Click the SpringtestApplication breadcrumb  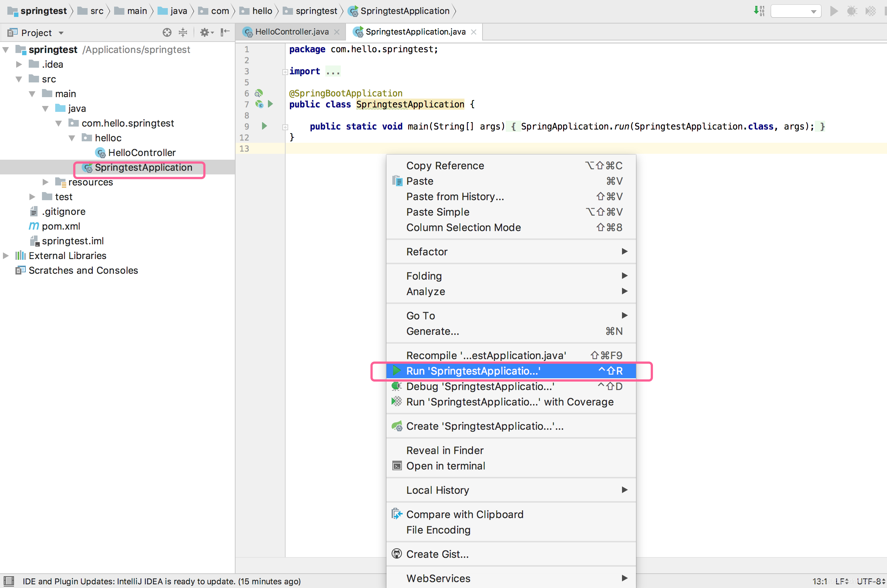click(399, 11)
